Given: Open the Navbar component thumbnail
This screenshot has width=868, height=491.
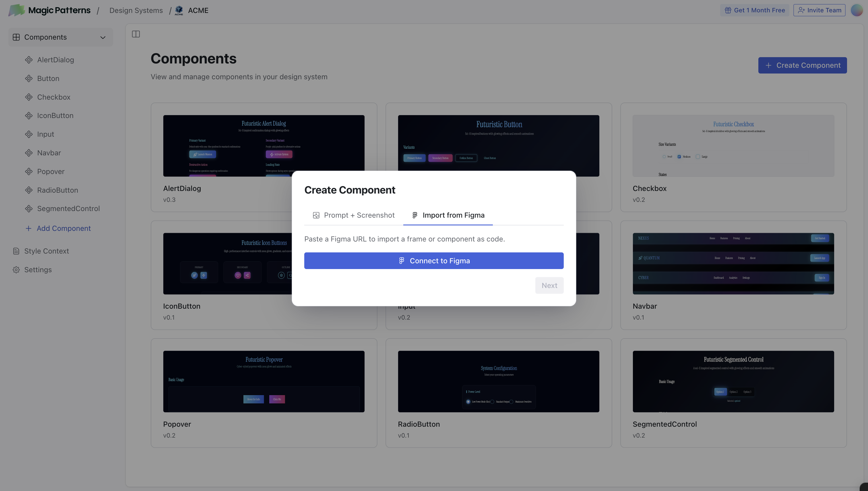Looking at the screenshot, I should coord(733,263).
